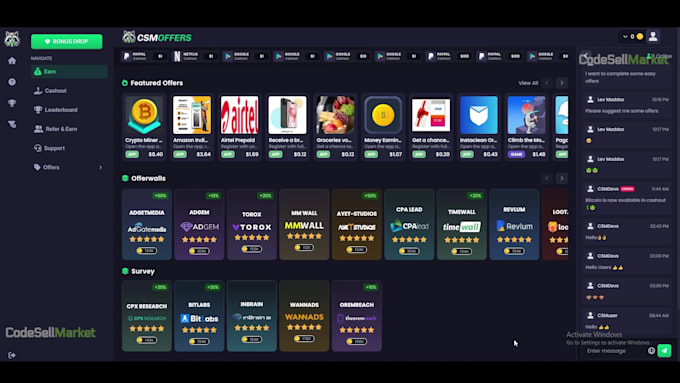
Task: Open the emoji picker in chat
Action: (651, 350)
